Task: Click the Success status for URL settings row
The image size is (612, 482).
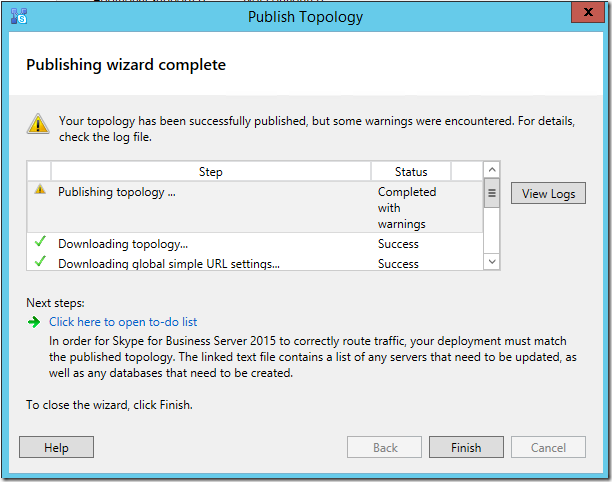Action: click(x=398, y=264)
